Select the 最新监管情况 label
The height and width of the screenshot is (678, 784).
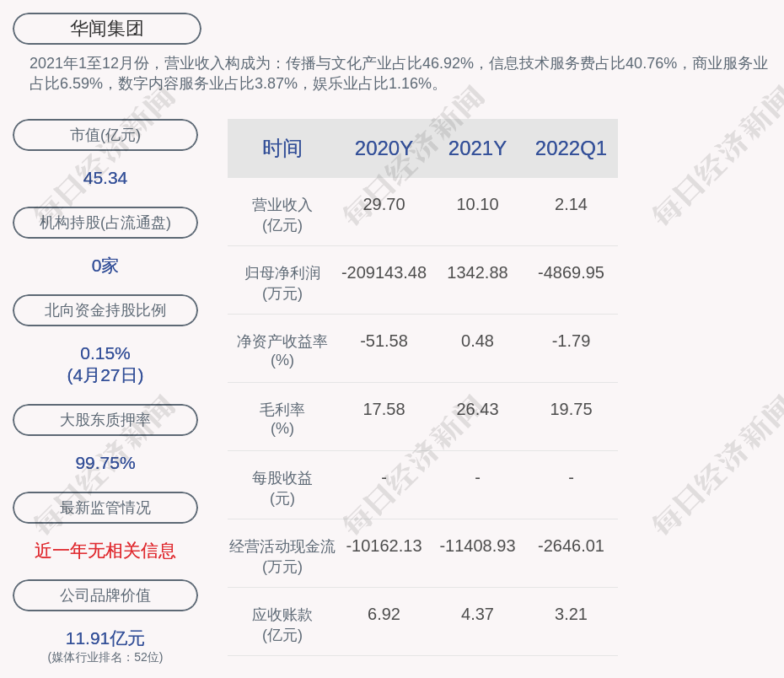pyautogui.click(x=105, y=508)
